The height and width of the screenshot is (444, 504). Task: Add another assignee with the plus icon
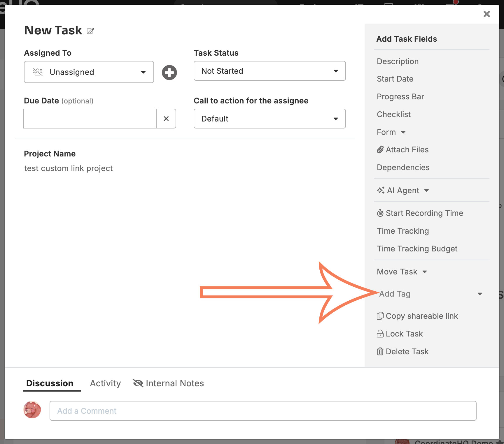click(x=169, y=73)
